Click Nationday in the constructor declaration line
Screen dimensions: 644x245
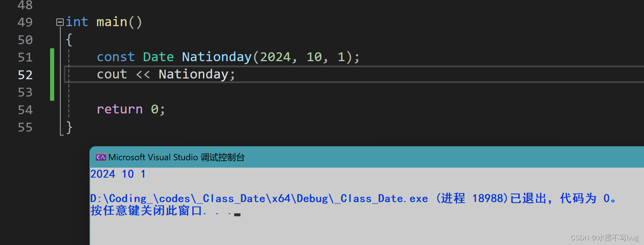click(x=217, y=57)
